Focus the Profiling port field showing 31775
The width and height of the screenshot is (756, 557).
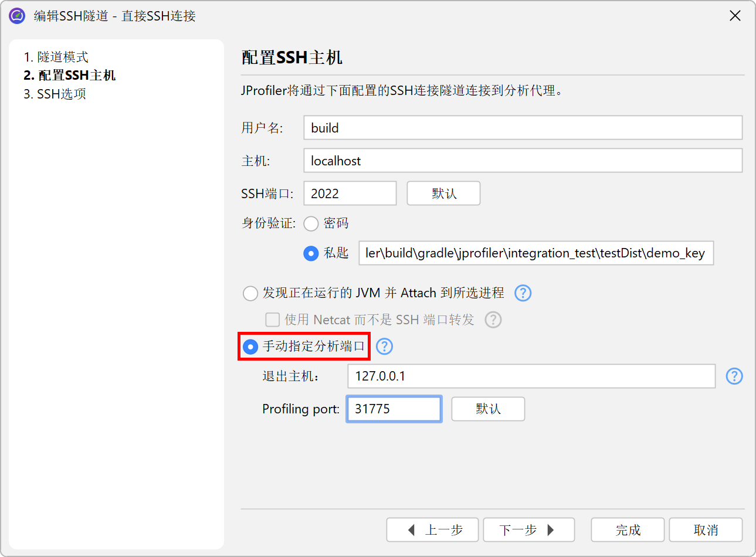(x=394, y=409)
